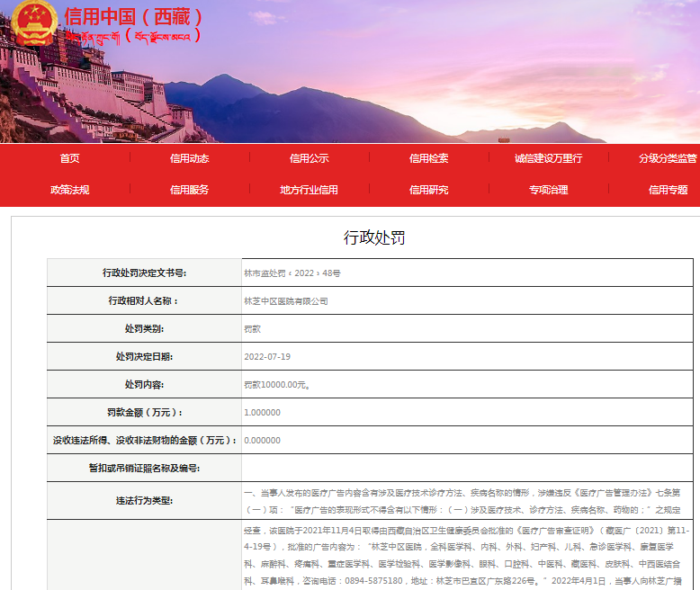The image size is (700, 590).
Task: Open the 信用动态 menu item
Action: point(189,158)
